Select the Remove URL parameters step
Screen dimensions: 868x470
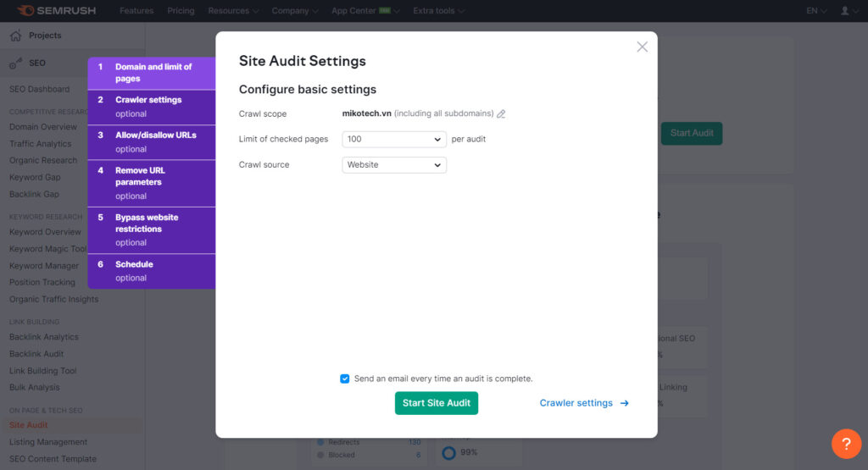(x=152, y=184)
